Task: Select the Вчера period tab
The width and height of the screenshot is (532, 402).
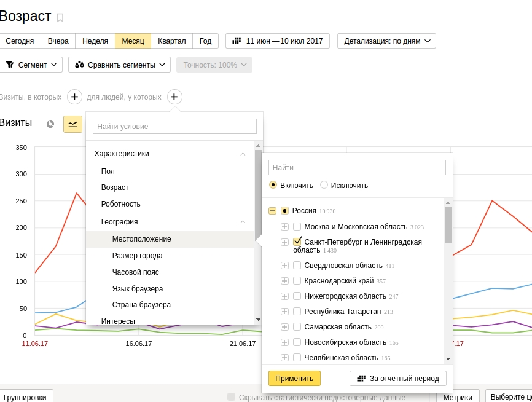Action: pyautogui.click(x=58, y=41)
